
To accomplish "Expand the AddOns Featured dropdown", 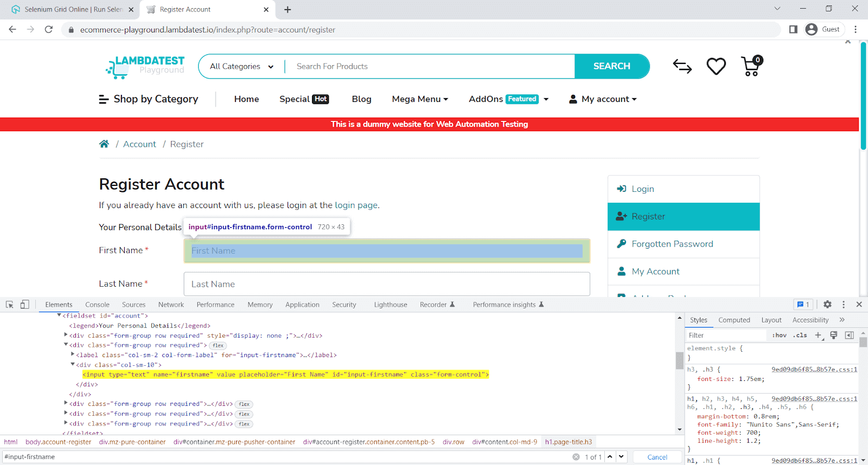I will coord(509,99).
